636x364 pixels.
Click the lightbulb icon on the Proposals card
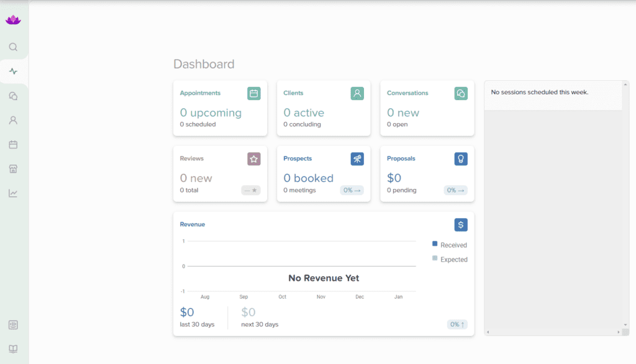pos(460,158)
